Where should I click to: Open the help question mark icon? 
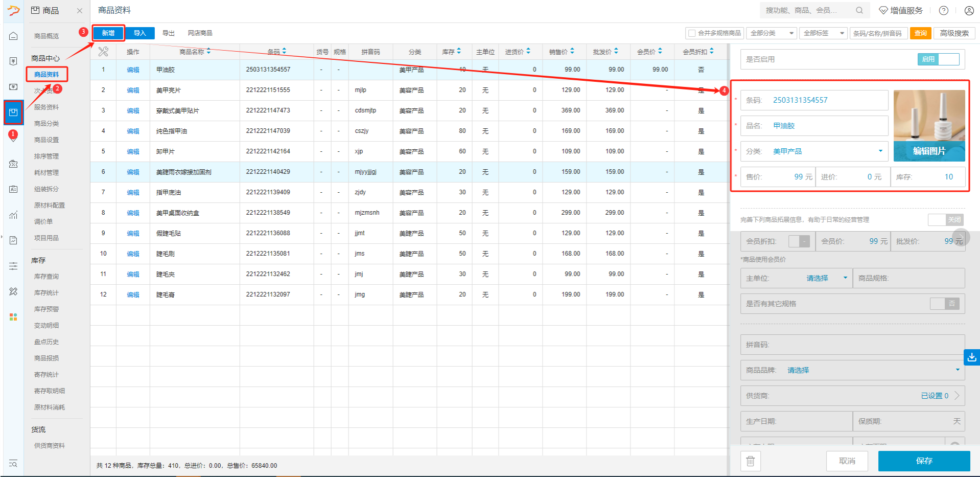944,10
